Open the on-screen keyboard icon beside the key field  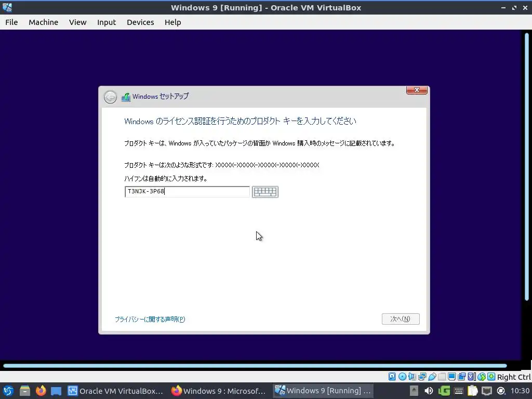click(265, 192)
